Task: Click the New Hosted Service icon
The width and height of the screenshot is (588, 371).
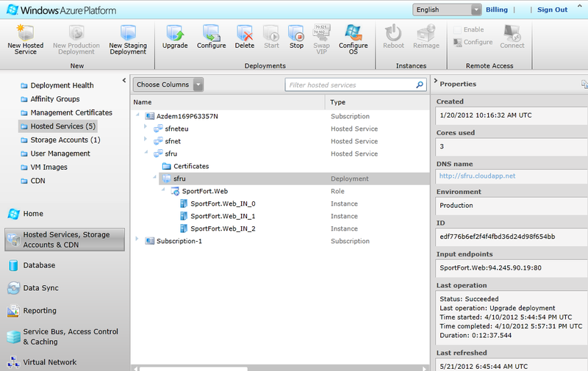Action: click(26, 32)
